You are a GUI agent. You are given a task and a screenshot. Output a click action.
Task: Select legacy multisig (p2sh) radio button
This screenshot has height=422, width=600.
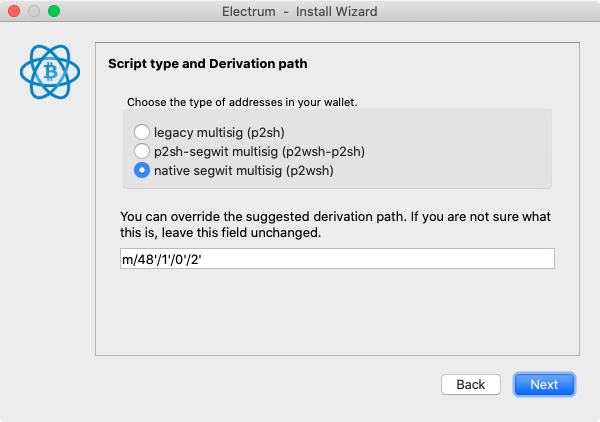pos(142,132)
